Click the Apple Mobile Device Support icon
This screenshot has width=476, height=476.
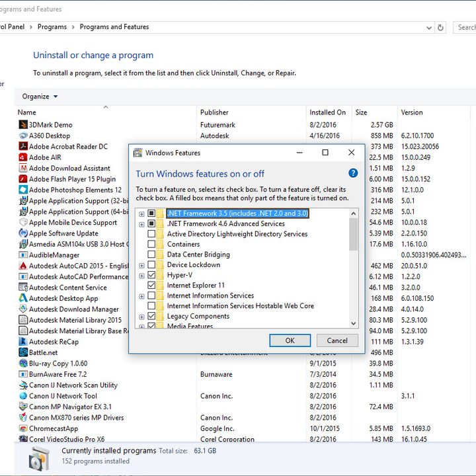[x=23, y=222]
